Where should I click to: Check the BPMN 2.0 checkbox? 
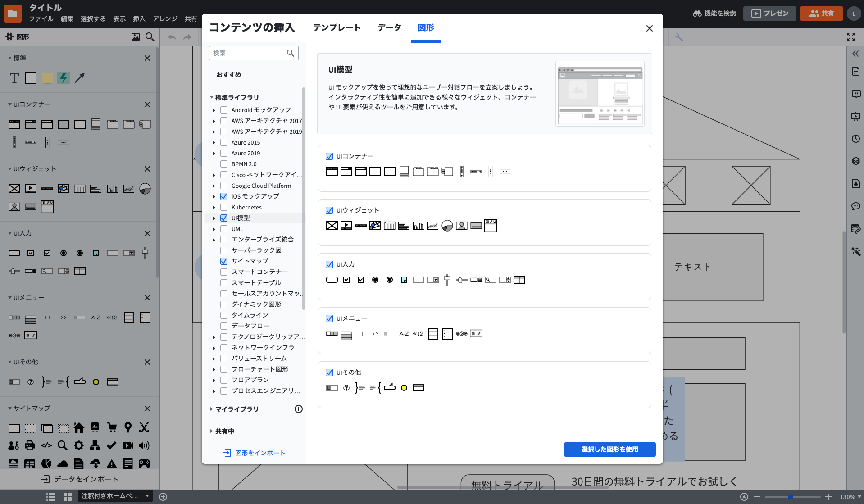(x=224, y=164)
